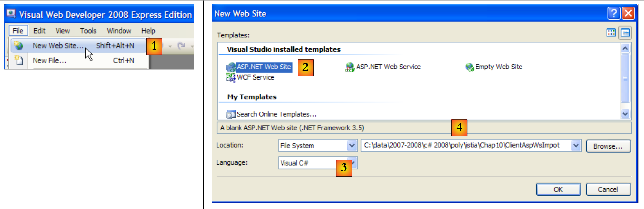Image resolution: width=644 pixels, height=209 pixels.
Task: Pick the WCF Service template icon
Action: (231, 77)
